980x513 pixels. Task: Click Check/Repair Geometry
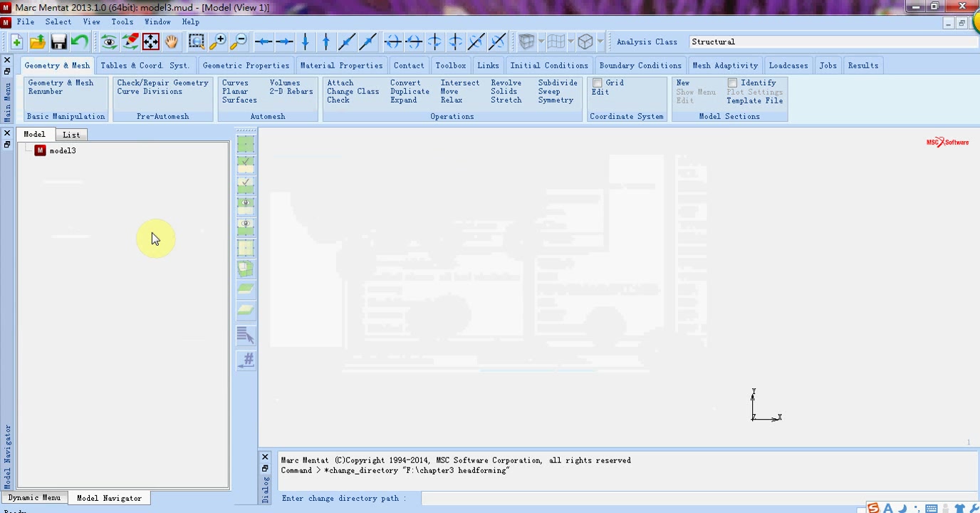click(162, 83)
